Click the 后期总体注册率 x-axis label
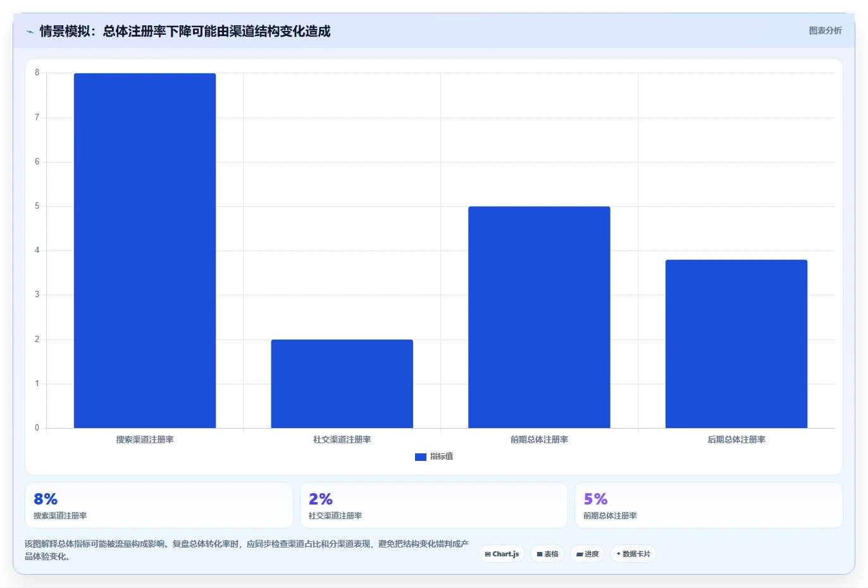This screenshot has height=588, width=868. click(736, 439)
